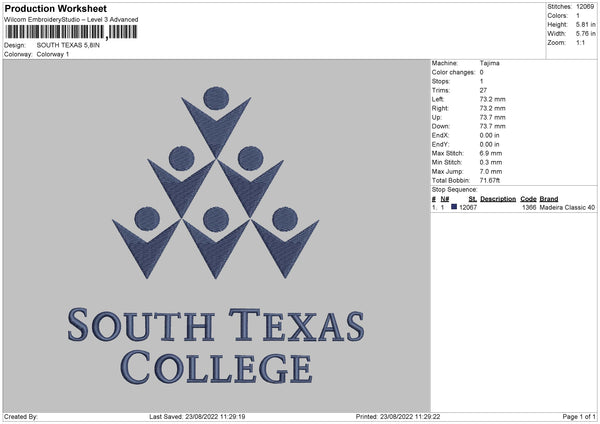The image size is (600, 424).
Task: Click the brand 'Madeira Classic 40'
Action: pyautogui.click(x=567, y=207)
